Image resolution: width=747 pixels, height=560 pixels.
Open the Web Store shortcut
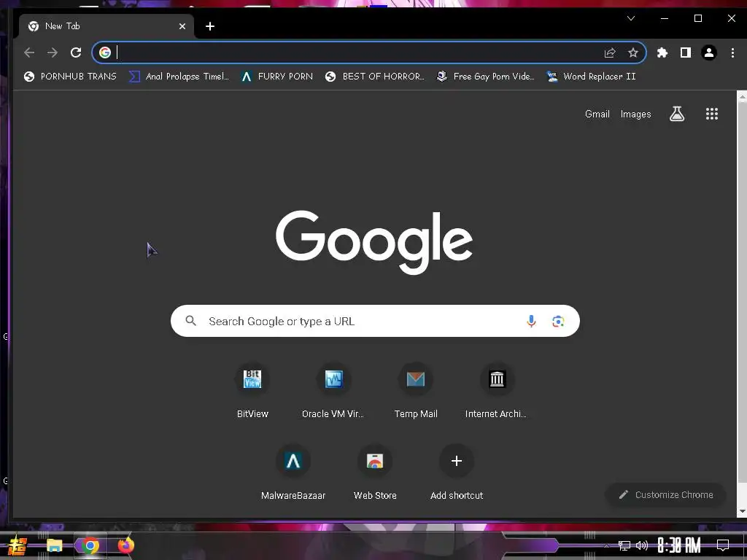(x=375, y=472)
